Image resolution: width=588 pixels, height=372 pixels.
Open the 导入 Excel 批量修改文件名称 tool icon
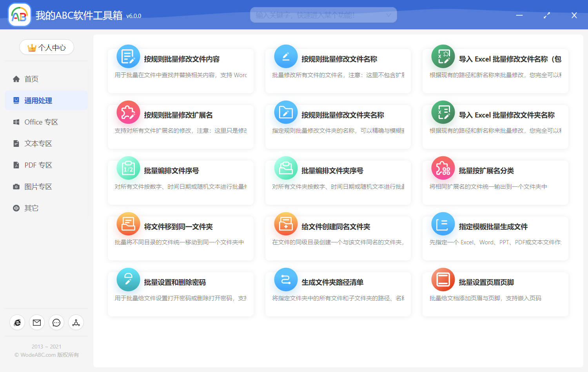pos(443,56)
